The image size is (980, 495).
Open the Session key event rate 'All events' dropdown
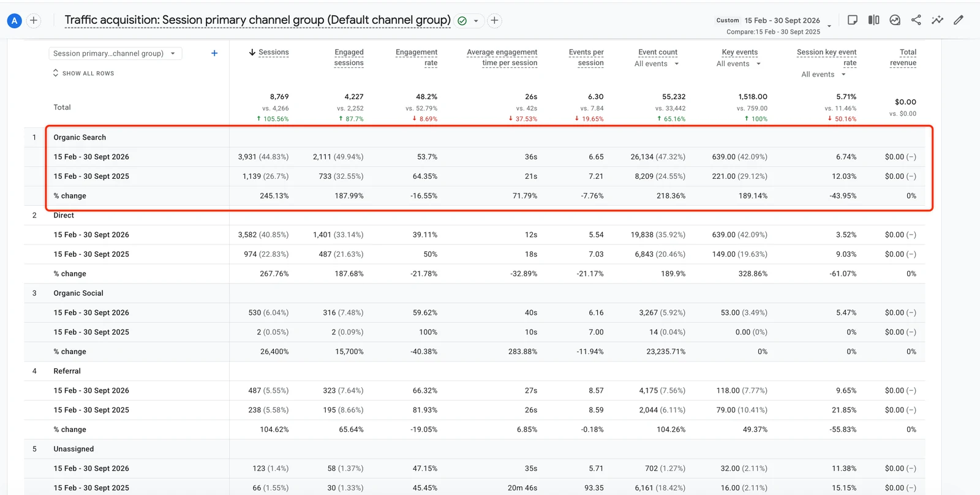pos(824,75)
